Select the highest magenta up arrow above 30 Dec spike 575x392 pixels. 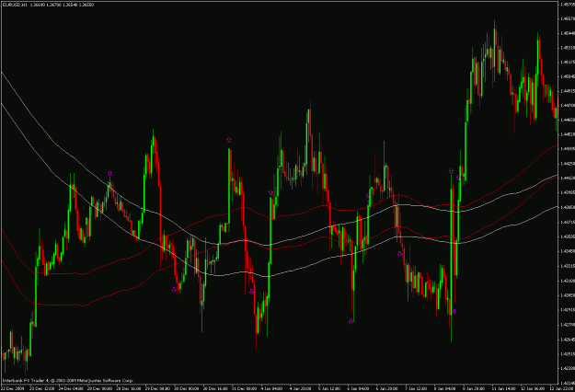(x=229, y=140)
